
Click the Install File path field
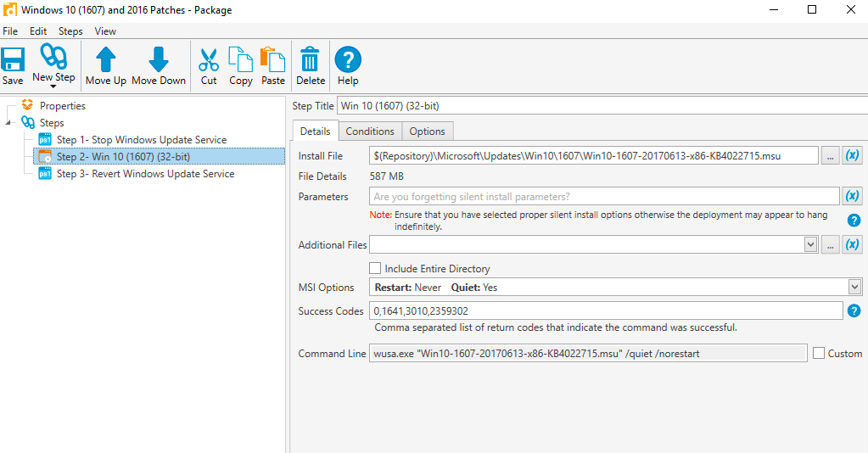[x=593, y=155]
